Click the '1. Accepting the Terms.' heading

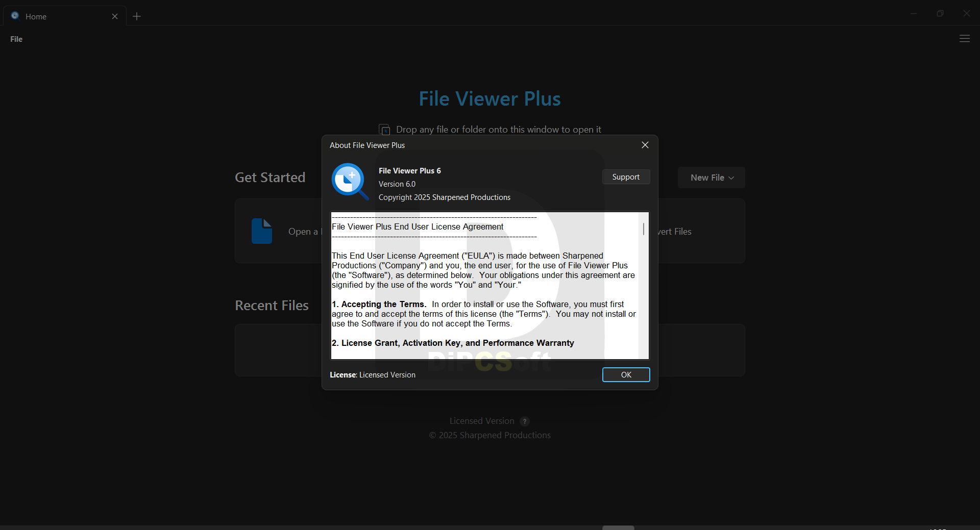coord(379,305)
